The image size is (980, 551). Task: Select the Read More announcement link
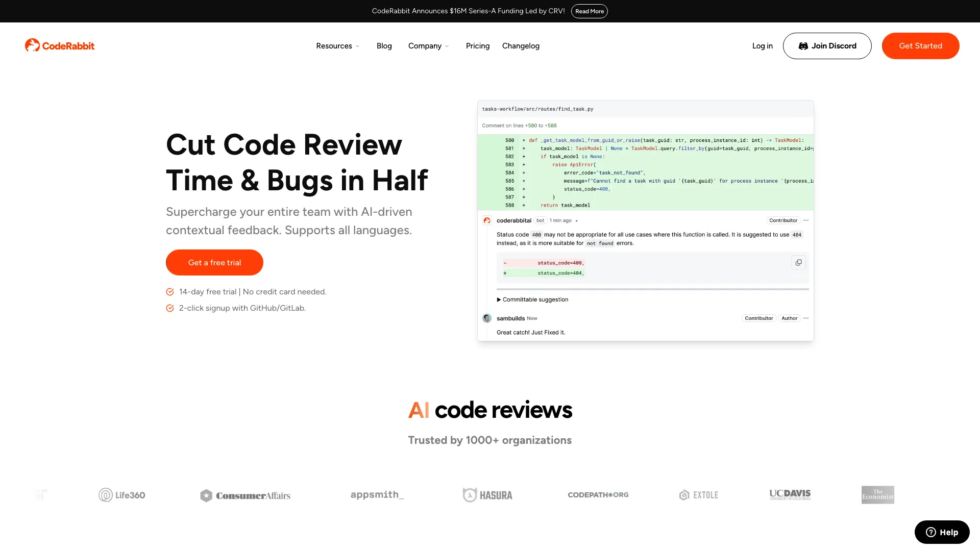click(589, 11)
